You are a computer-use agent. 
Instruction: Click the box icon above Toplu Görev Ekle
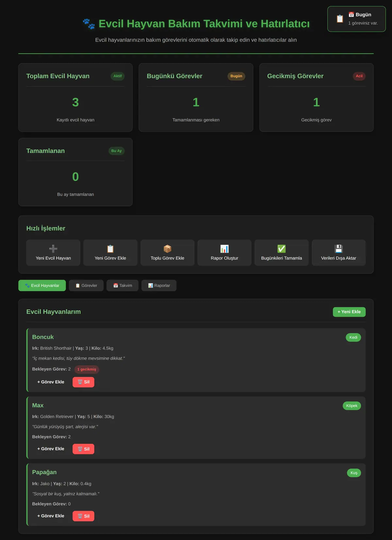point(168,249)
